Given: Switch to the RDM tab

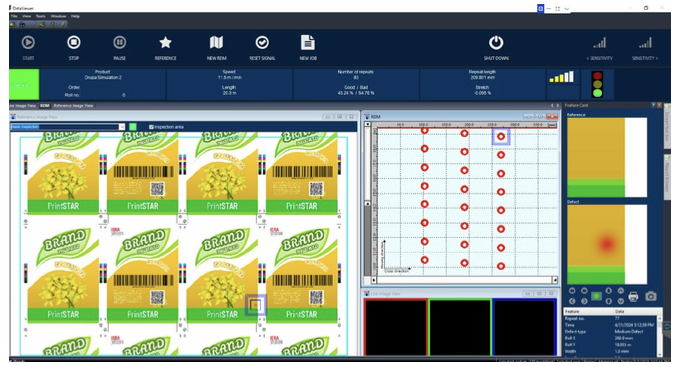Looking at the screenshot, I should click(45, 106).
